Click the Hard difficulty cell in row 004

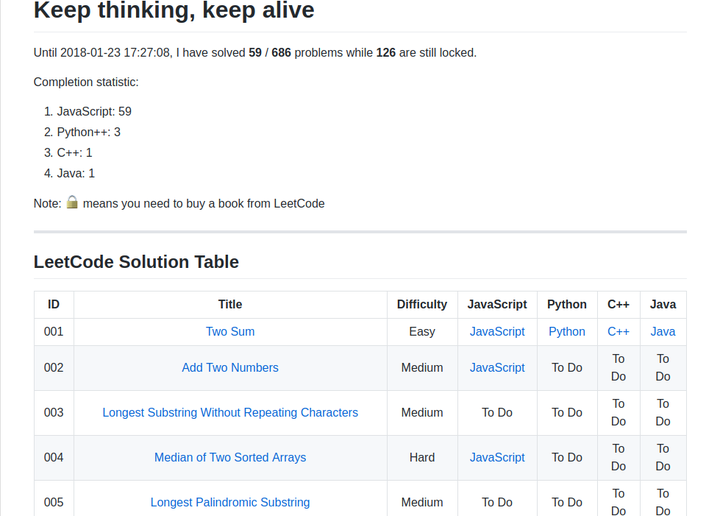(x=422, y=457)
